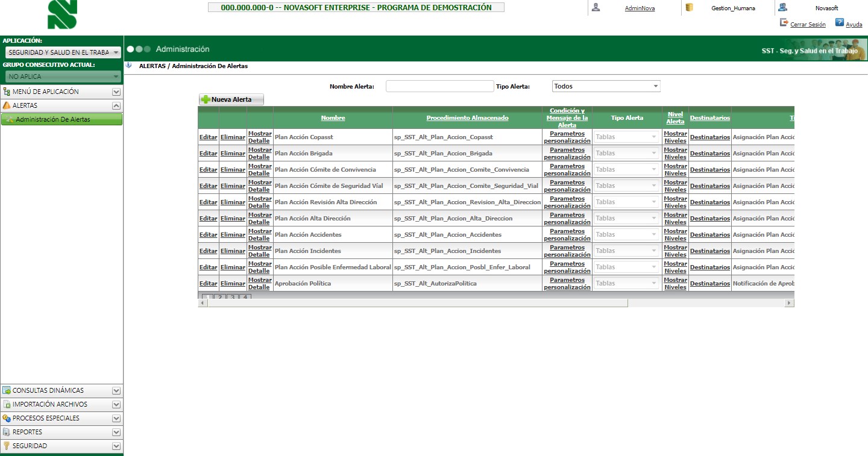Click Mostrar Detalle for Plan Acción Accidentes
This screenshot has width=868, height=456.
[x=260, y=235]
